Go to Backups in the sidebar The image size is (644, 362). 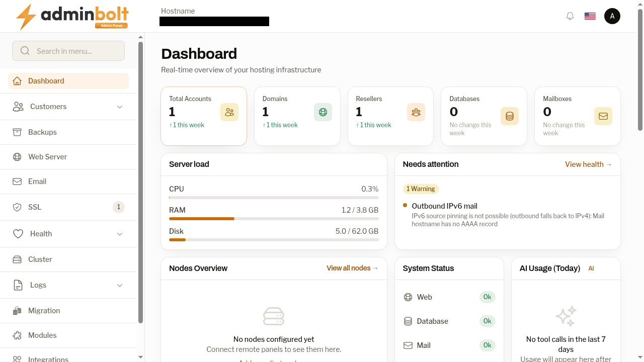(x=68, y=132)
